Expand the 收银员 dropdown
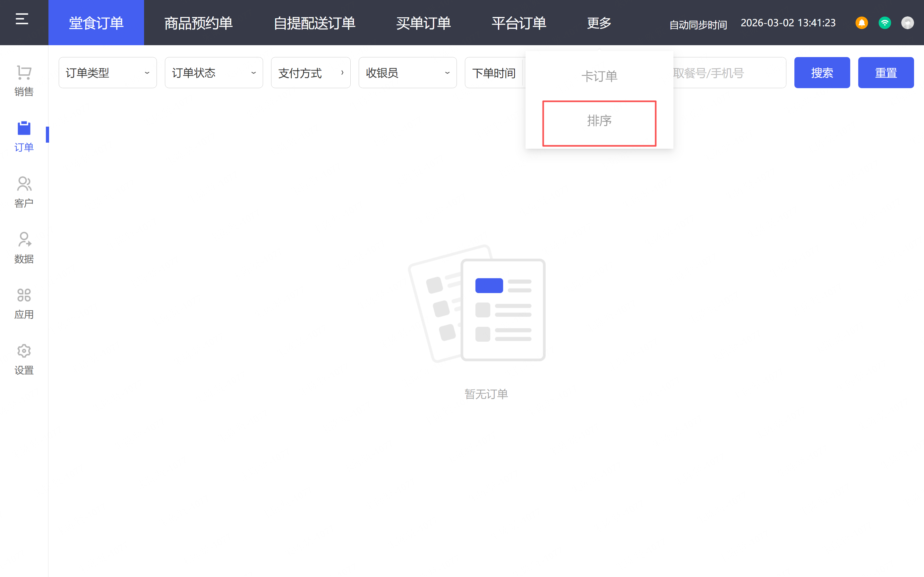 [407, 72]
